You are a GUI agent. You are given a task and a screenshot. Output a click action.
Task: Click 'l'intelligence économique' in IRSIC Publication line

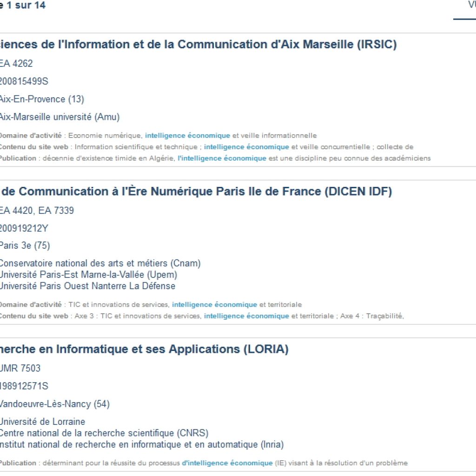[x=222, y=159]
